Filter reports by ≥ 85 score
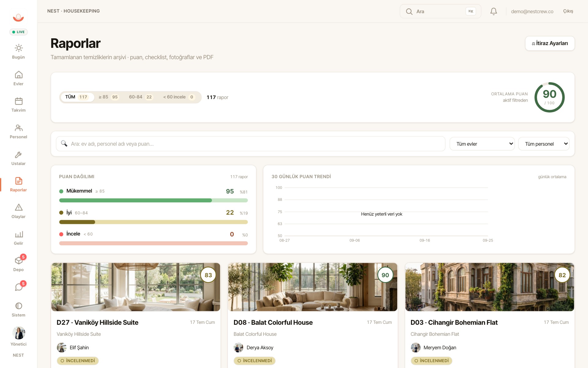The height and width of the screenshot is (368, 588). click(x=108, y=97)
